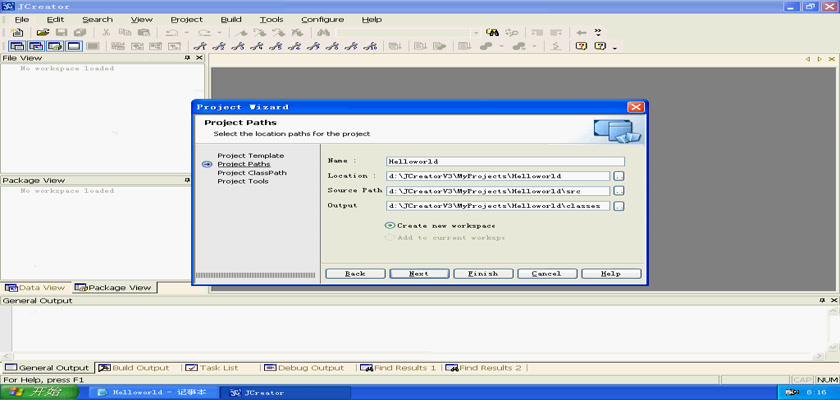Image resolution: width=840 pixels, height=400 pixels.
Task: Expand the toolbar overflow chevron
Action: [x=598, y=32]
